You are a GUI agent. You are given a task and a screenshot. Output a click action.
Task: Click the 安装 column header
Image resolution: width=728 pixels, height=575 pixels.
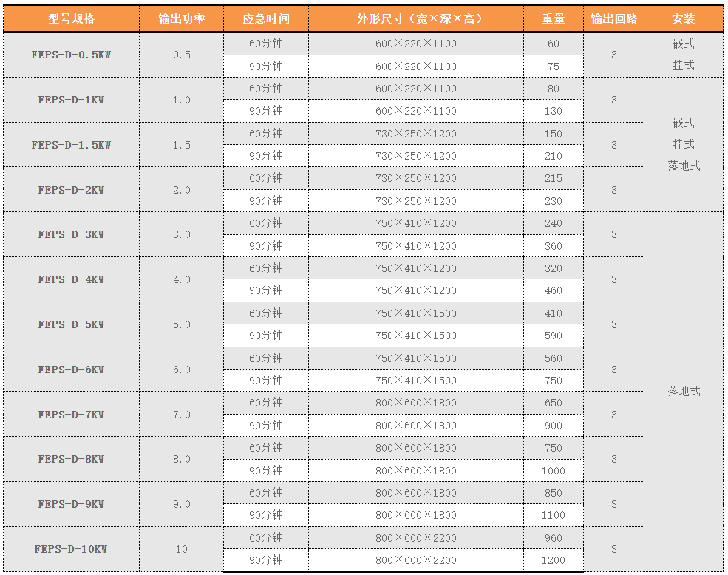point(684,18)
